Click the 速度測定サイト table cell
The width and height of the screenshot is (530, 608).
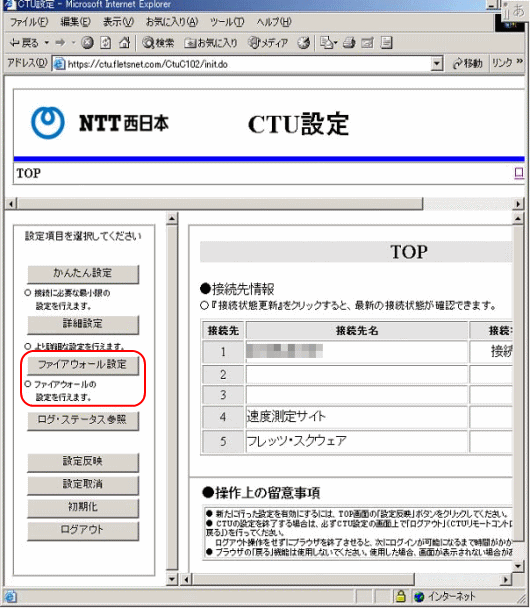[356, 417]
